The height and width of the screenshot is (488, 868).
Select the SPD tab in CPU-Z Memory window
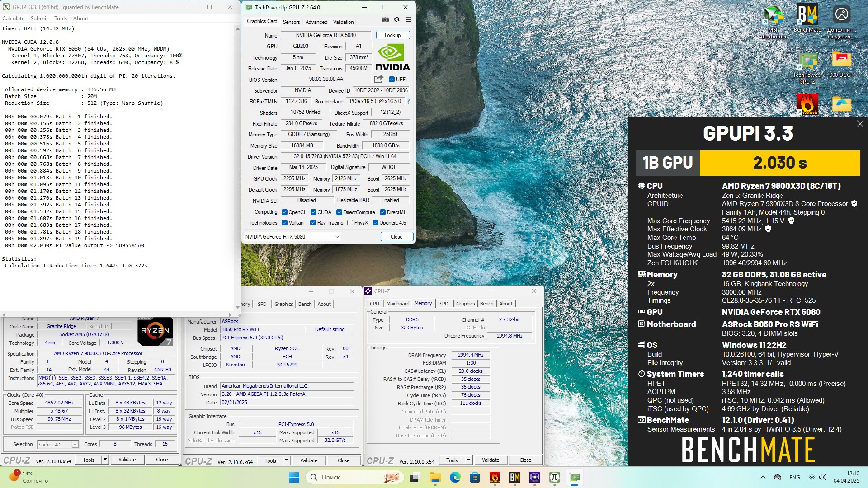pyautogui.click(x=444, y=304)
